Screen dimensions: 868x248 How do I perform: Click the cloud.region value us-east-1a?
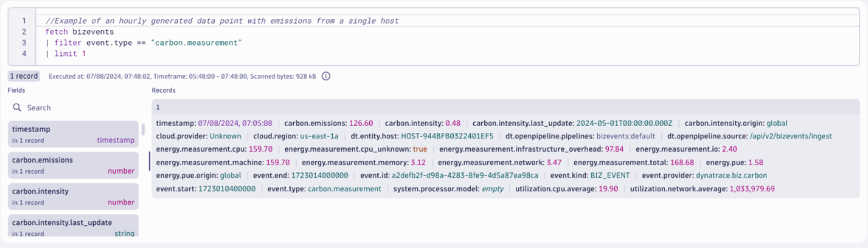(x=319, y=136)
